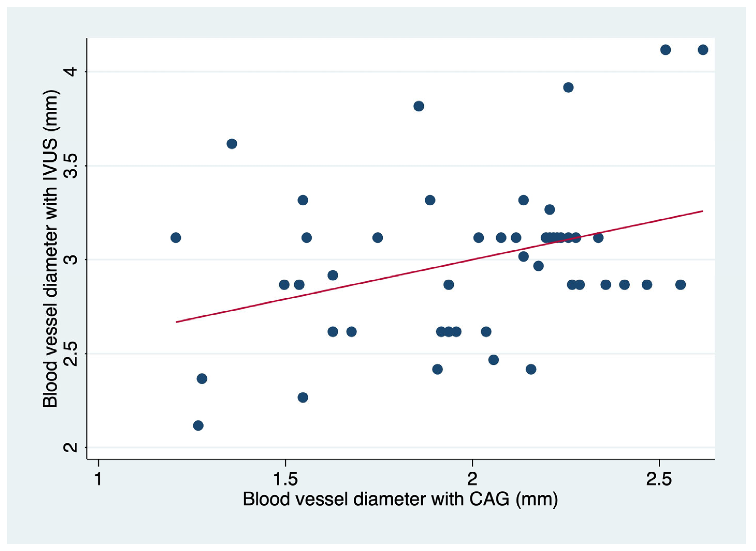
Task: Select data point near CAG 2.55, IVUS 2.85
Action: point(680,285)
